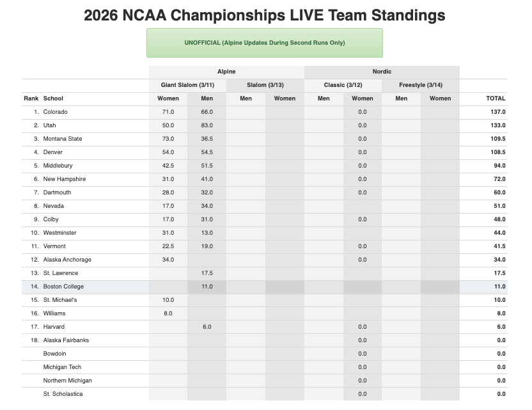The height and width of the screenshot is (410, 532).
Task: Click Utah in the standings
Action: pyautogui.click(x=49, y=125)
